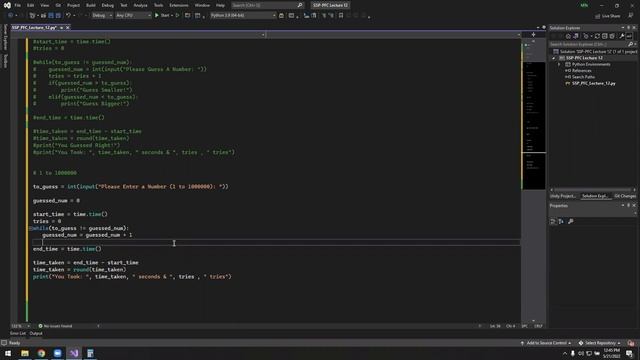Open the Zoom app from the taskbar
640x360 pixels.
pyautogui.click(x=58, y=353)
